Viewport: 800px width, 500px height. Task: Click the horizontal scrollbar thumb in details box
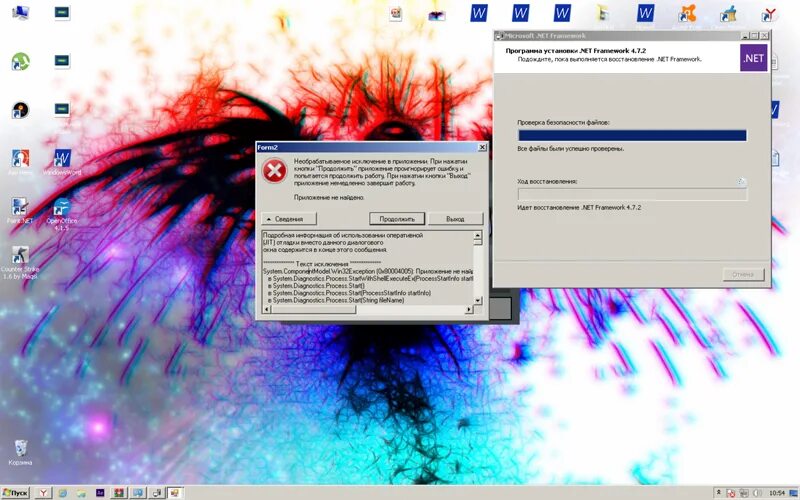pyautogui.click(x=314, y=310)
